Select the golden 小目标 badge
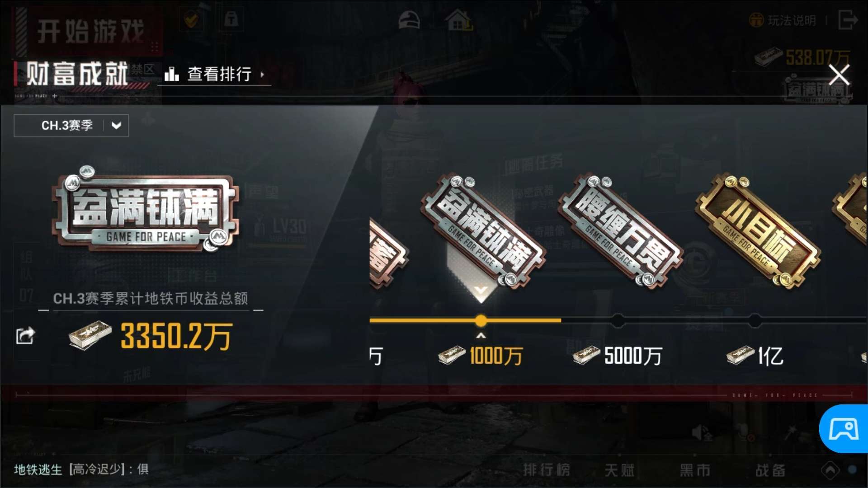868x488 pixels. point(758,230)
